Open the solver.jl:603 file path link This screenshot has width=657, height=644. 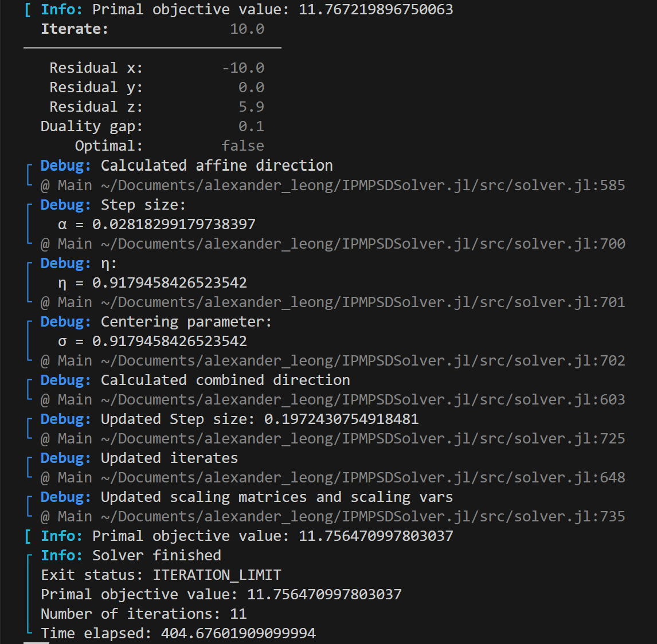tap(363, 399)
